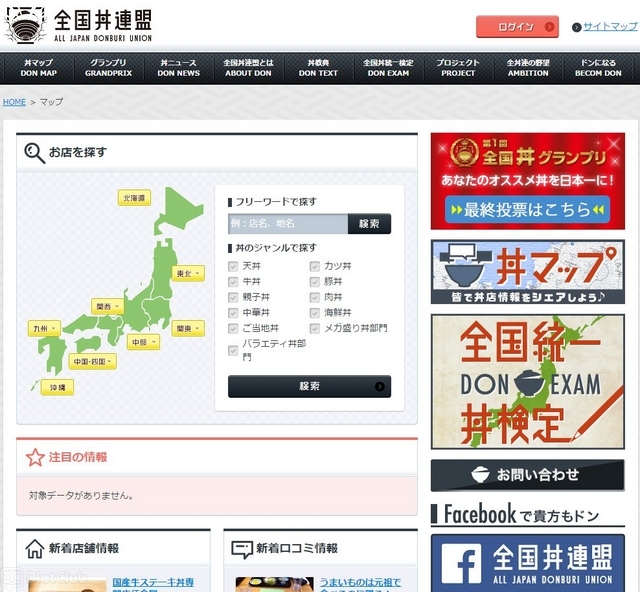Click the speech bubble icon beside 新着口コミ情報
This screenshot has width=640, height=592.
[x=241, y=548]
